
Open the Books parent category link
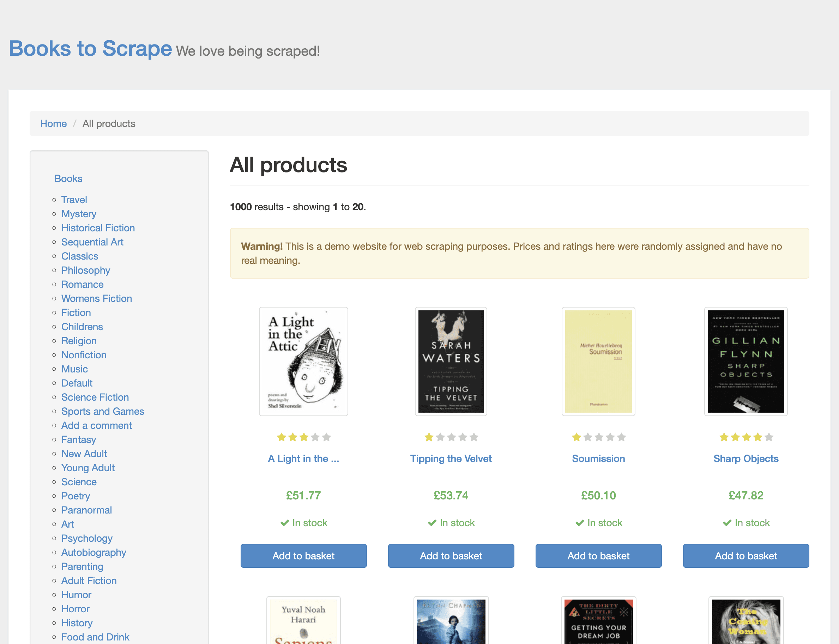[x=68, y=178]
